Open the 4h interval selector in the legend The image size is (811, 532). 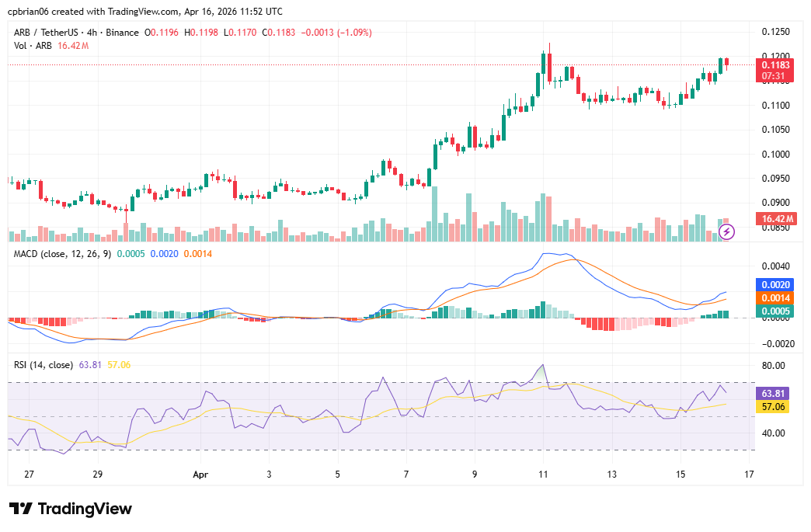(90, 33)
